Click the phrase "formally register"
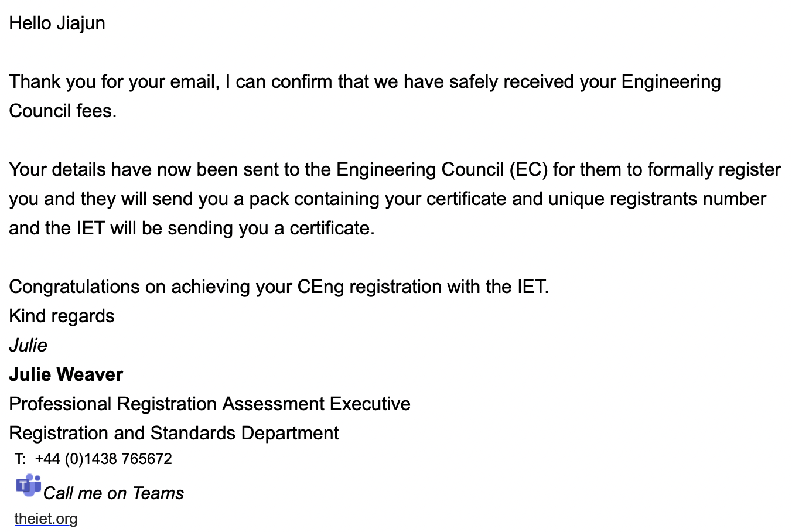792x532 pixels. coord(714,169)
